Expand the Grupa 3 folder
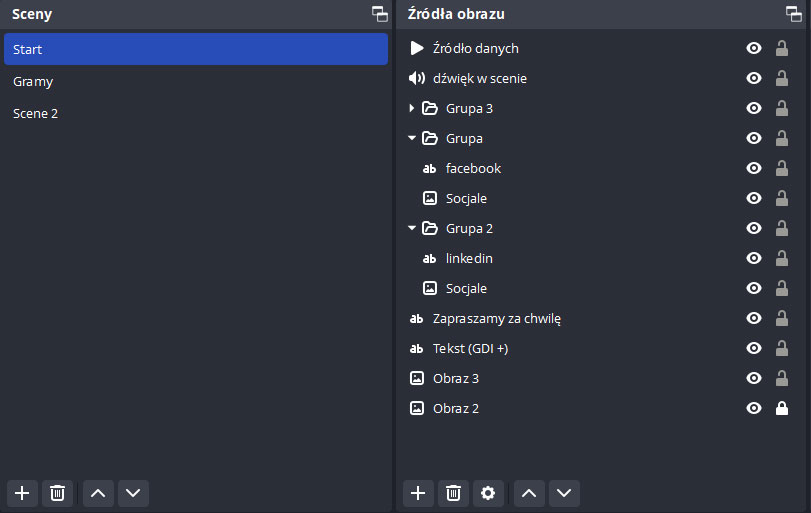The image size is (811, 513). point(411,109)
